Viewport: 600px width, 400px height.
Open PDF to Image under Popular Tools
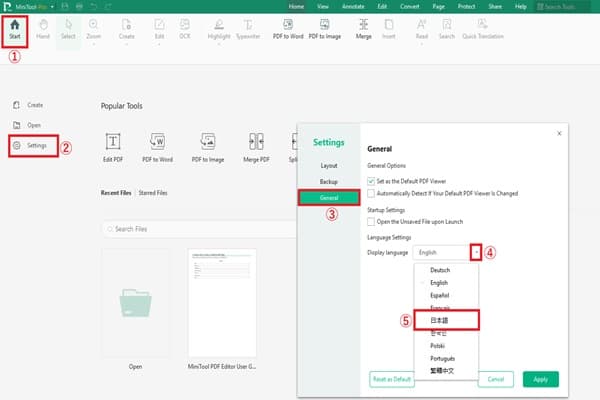[208, 147]
